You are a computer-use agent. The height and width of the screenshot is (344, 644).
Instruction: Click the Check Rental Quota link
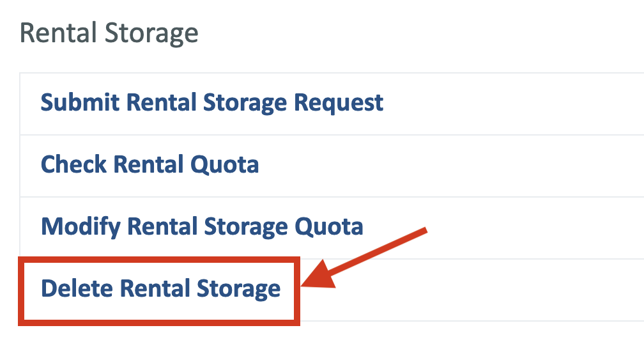[150, 164]
